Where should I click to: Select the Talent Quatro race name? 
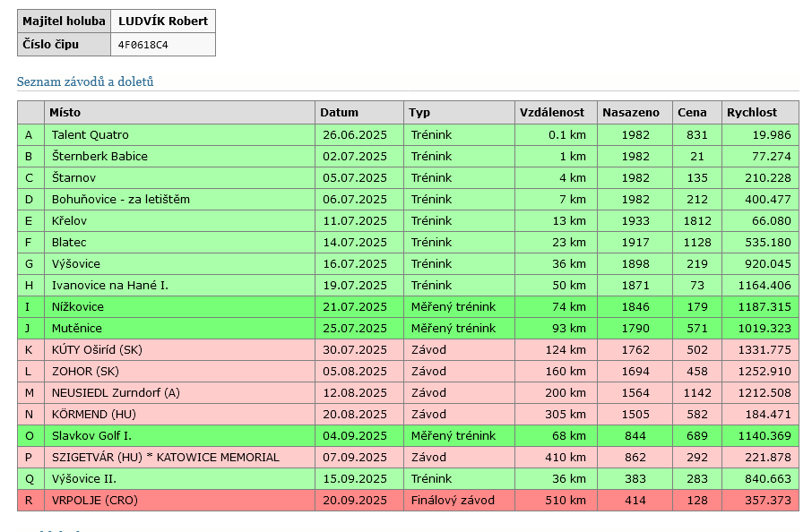pos(90,135)
